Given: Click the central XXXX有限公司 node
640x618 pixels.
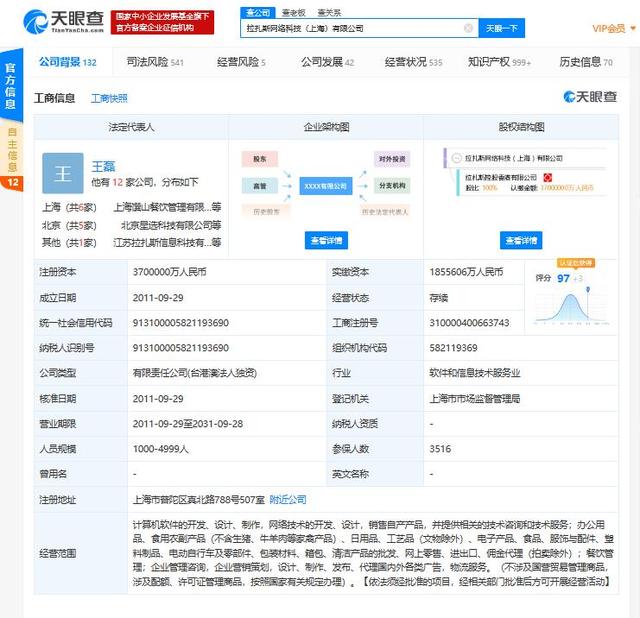Looking at the screenshot, I should pos(325,186).
